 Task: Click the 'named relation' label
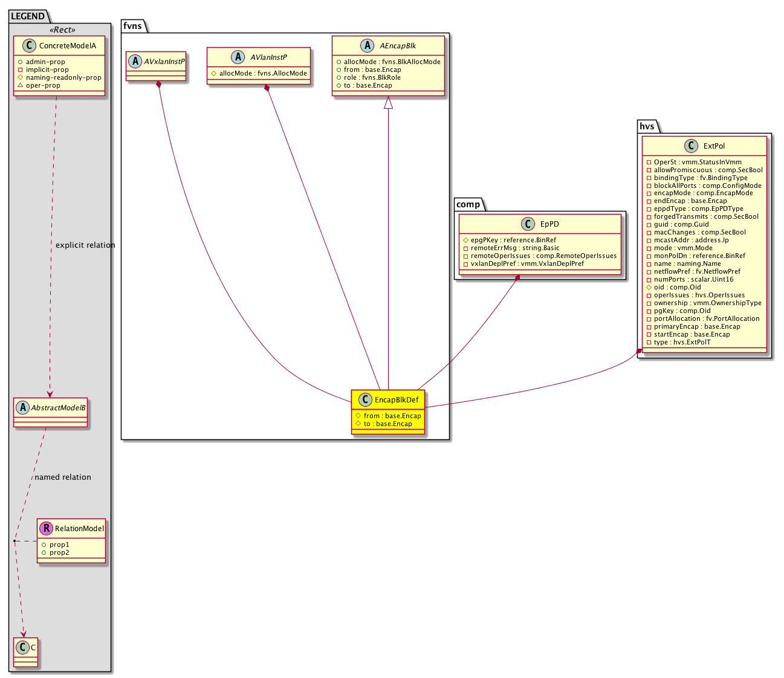(63, 477)
